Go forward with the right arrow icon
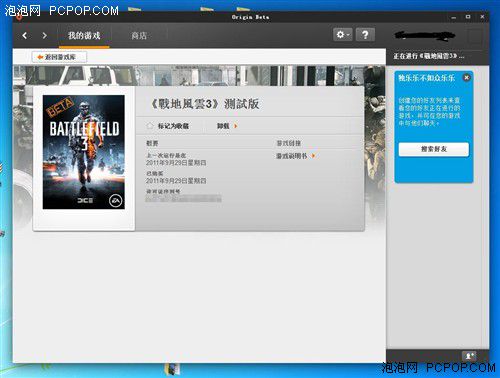The image size is (500, 378). [44, 35]
